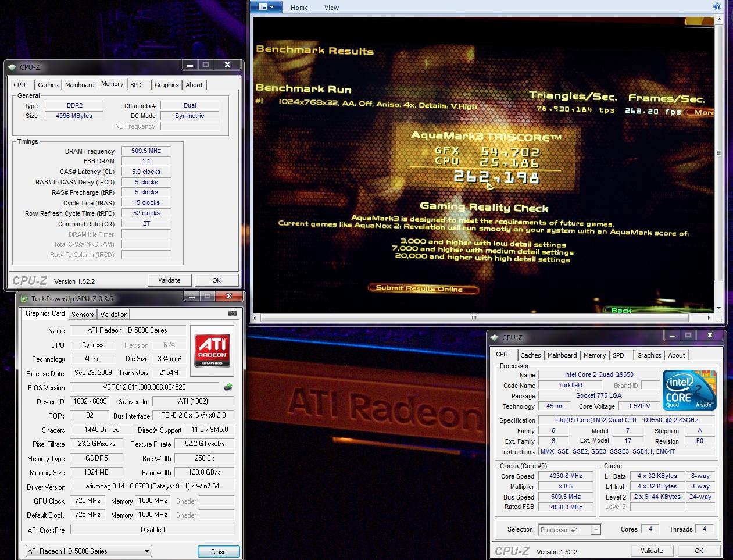Click the ATI Radeon logo in GPU-Z
This screenshot has width=733, height=560.
[212, 351]
